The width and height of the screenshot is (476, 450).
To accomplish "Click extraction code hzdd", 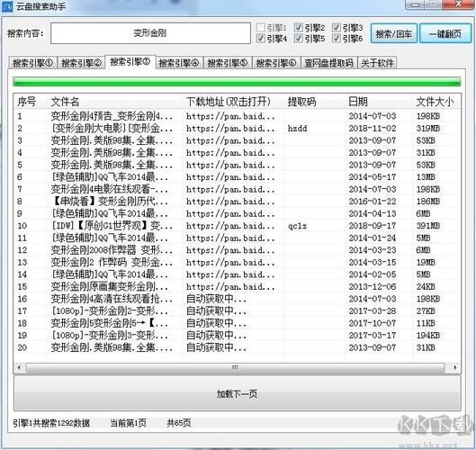I will point(298,129).
